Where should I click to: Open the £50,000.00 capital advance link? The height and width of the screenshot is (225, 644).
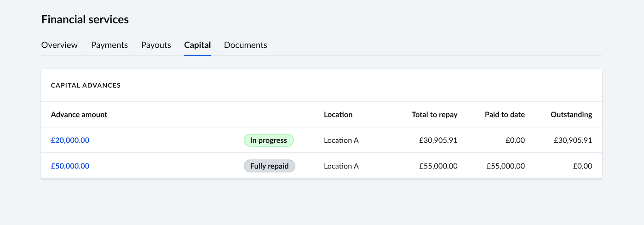(x=70, y=166)
